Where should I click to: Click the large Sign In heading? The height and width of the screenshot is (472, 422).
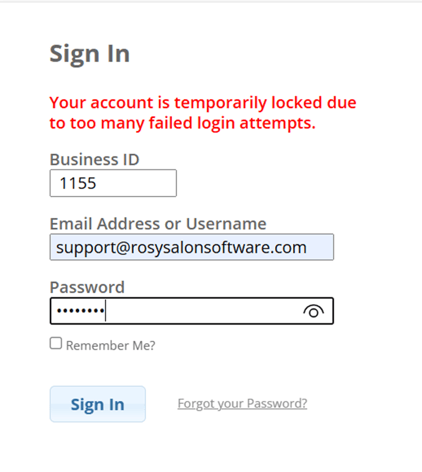pos(90,54)
